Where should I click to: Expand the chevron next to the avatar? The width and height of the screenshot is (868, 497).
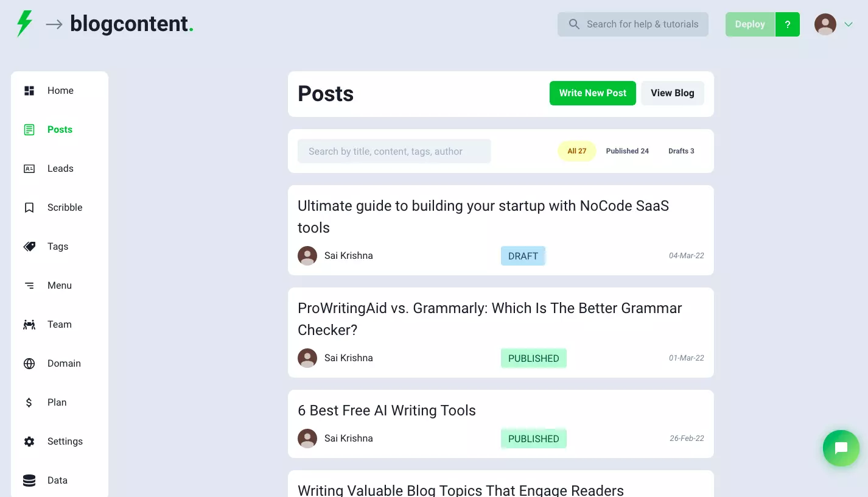[847, 24]
